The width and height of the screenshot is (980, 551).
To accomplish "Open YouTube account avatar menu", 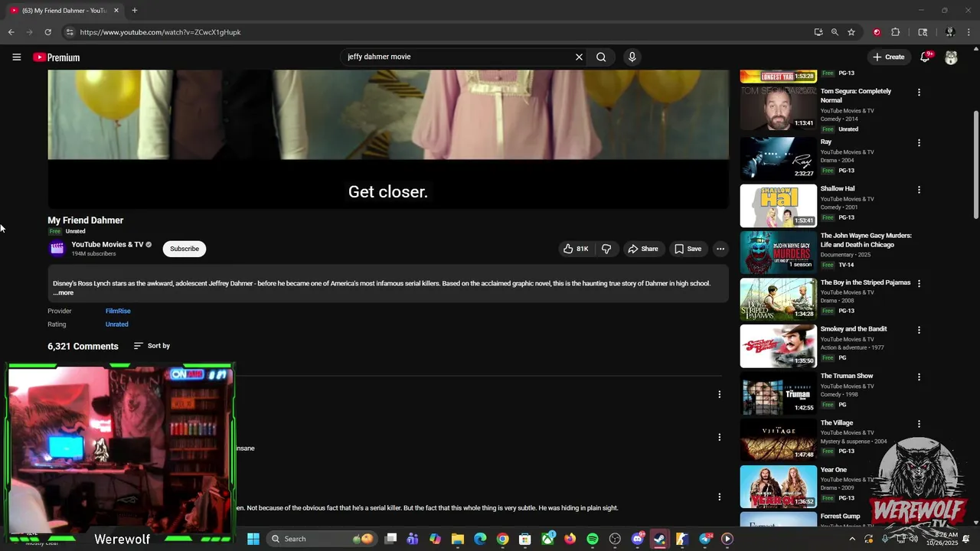I will pyautogui.click(x=951, y=57).
